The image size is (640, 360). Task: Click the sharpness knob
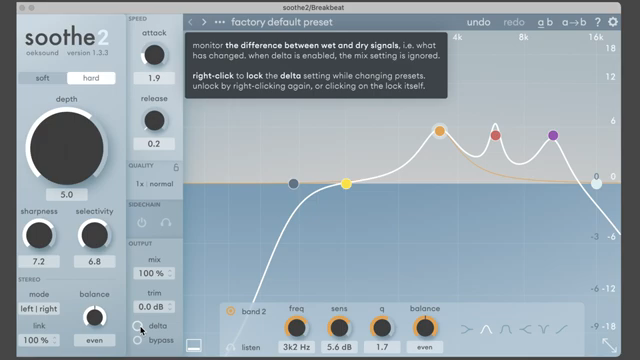(x=39, y=236)
